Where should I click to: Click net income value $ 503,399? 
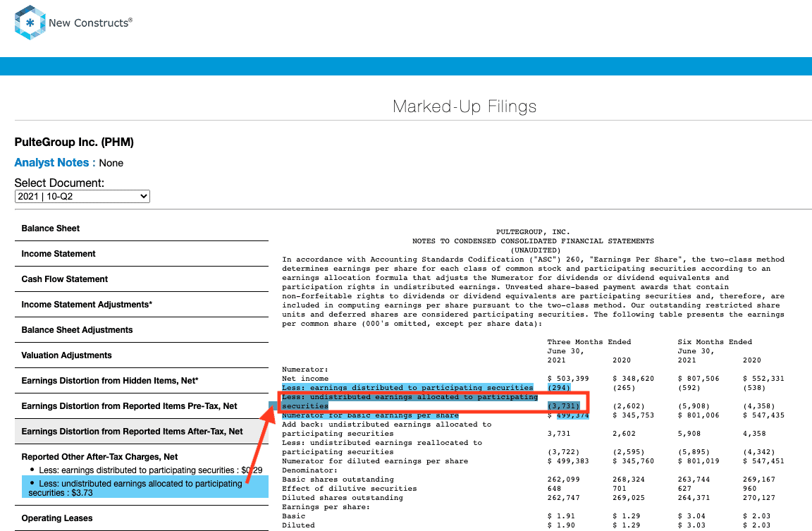[x=568, y=379]
